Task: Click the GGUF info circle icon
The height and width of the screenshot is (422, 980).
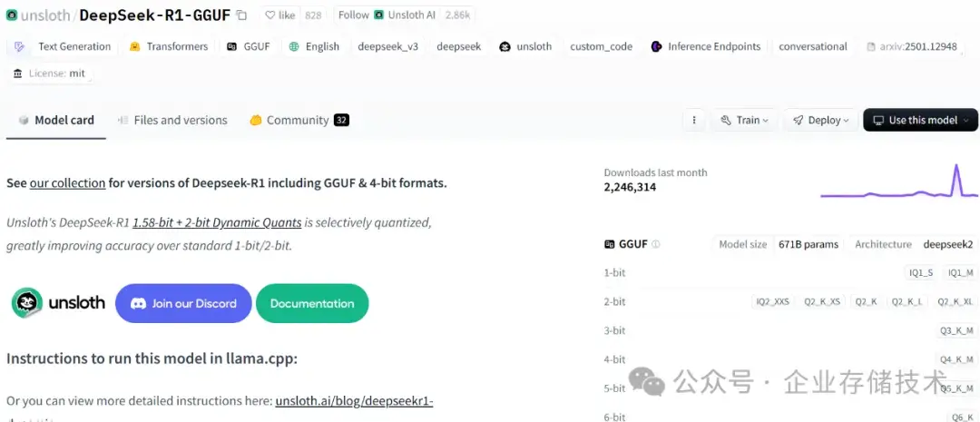Action: (656, 244)
